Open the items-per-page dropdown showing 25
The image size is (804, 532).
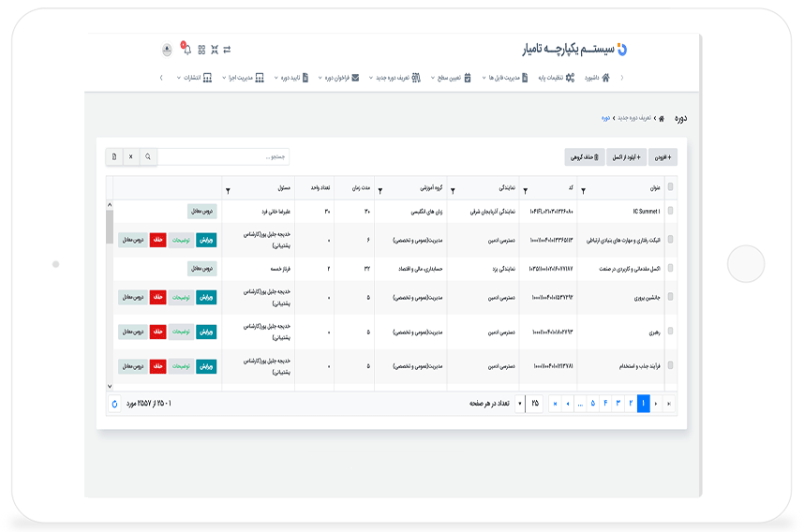[520, 404]
